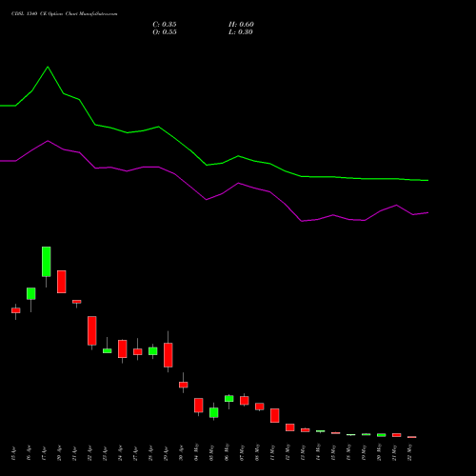Click the green moving average line peak
The height and width of the screenshot is (476, 476).
click(48, 67)
